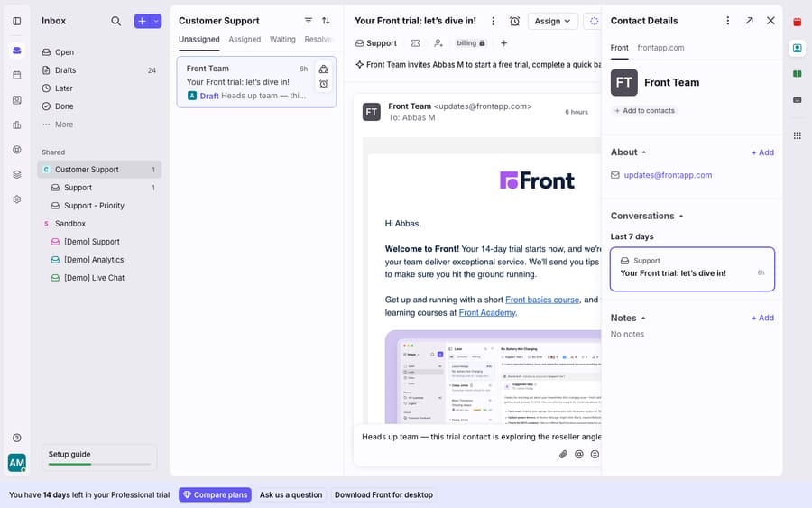
Task: Click the sort order arrows icon
Action: [x=326, y=21]
